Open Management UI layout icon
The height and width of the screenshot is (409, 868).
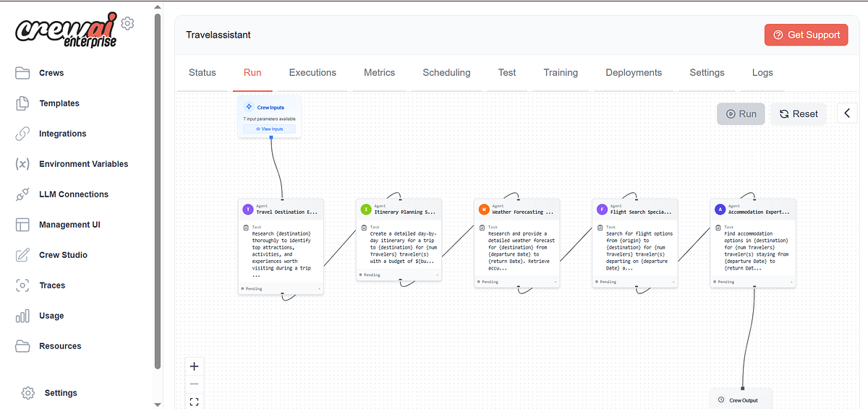coord(22,225)
